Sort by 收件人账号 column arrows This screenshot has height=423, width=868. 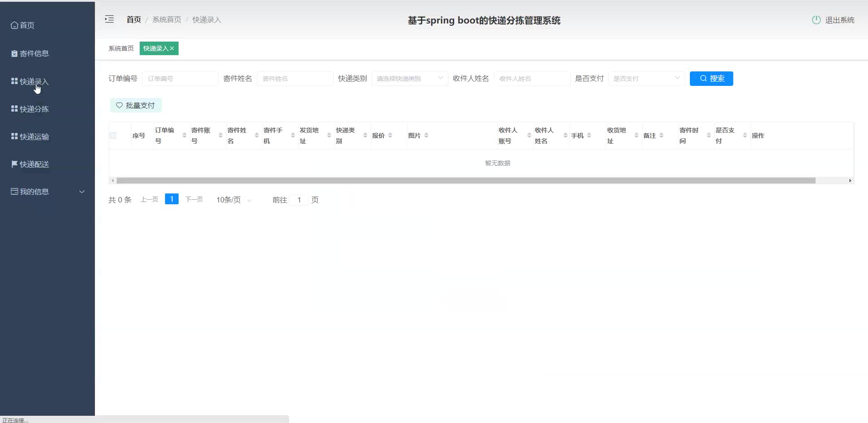click(x=529, y=136)
